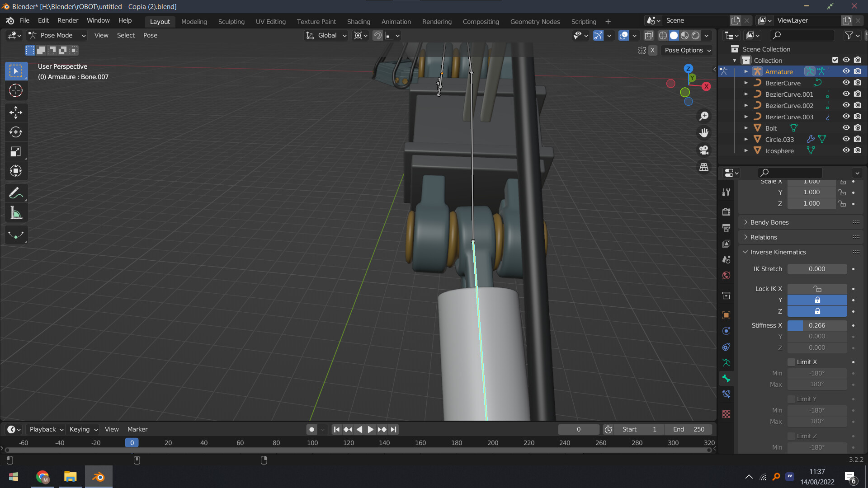Open the Playback dropdown in timeline
The width and height of the screenshot is (868, 488).
(46, 429)
